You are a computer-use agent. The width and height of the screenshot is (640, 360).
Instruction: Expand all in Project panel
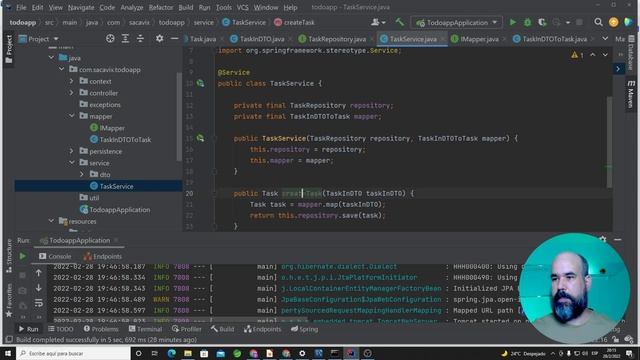pos(125,39)
